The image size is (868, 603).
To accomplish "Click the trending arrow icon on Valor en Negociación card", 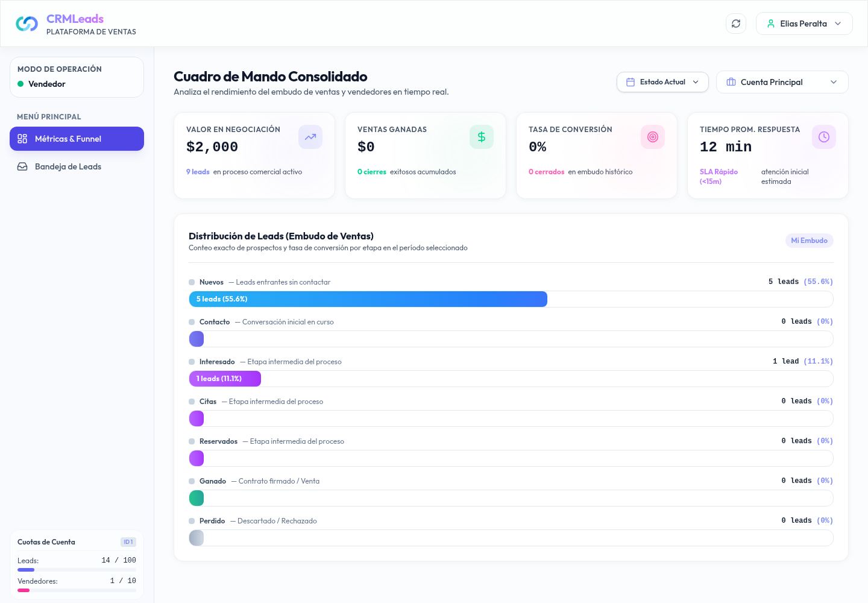I will tap(310, 137).
